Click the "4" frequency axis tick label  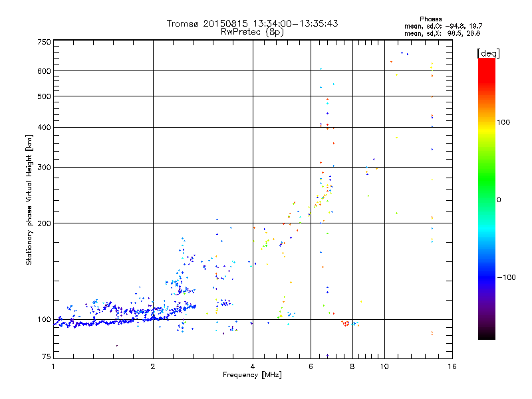253,366
